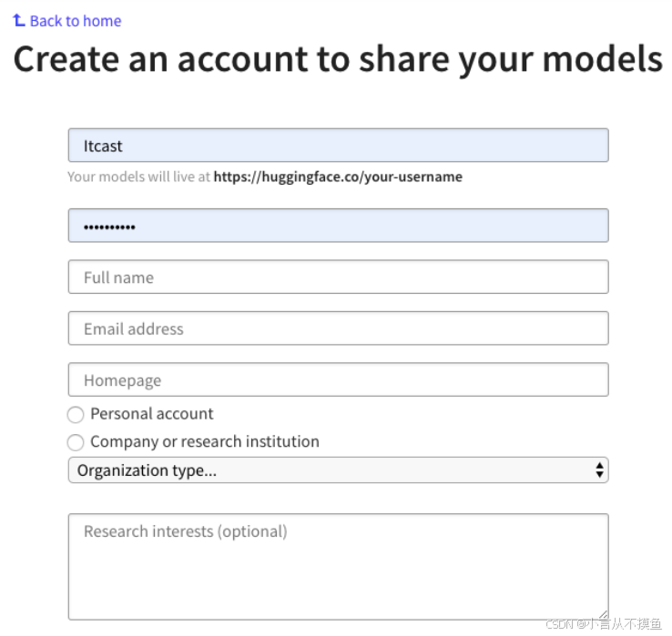Follow the Back to home link

(75, 21)
